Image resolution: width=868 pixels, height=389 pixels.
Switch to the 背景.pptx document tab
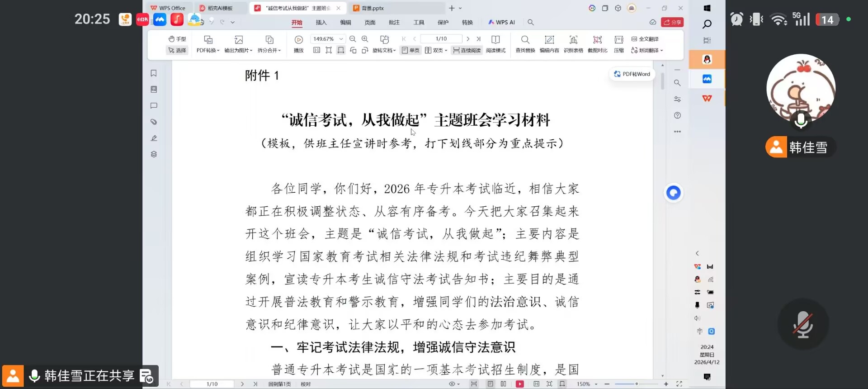point(373,8)
